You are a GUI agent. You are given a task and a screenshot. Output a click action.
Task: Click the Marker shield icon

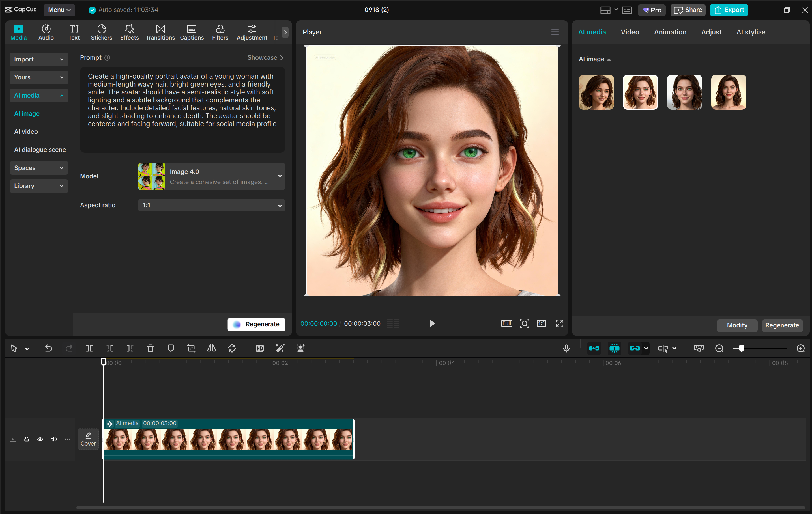tap(171, 349)
